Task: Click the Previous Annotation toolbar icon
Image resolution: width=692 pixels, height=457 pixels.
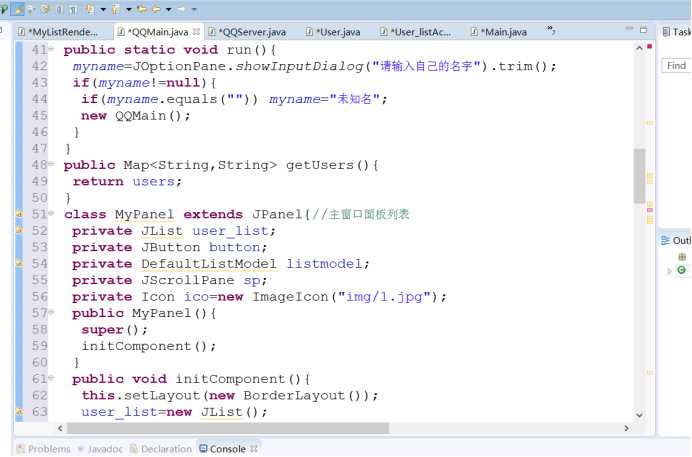Action: [x=116, y=9]
